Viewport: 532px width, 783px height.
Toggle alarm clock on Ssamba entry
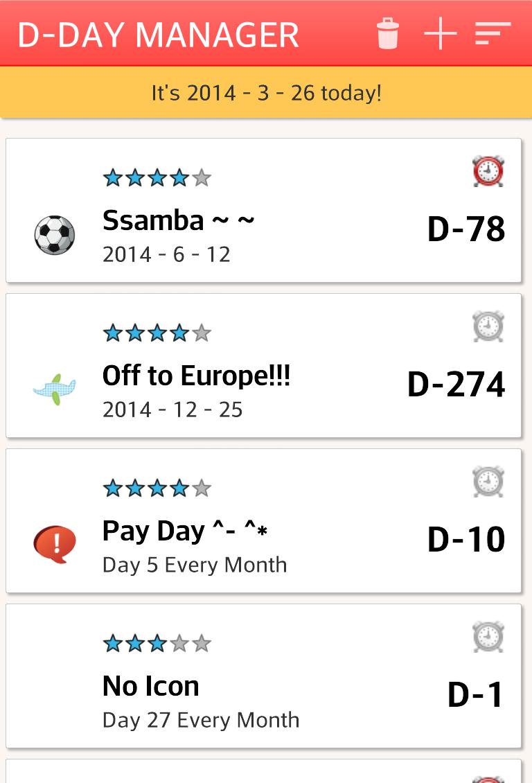click(488, 171)
